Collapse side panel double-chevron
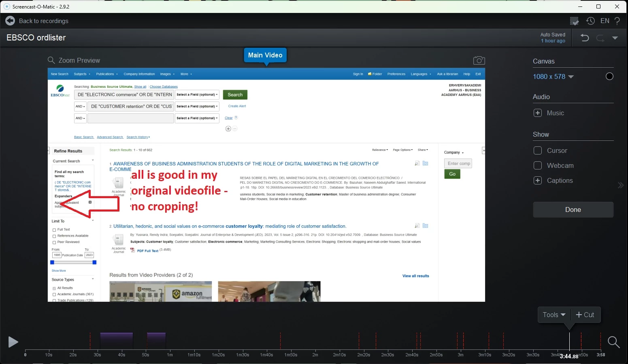This screenshot has width=628, height=364. pos(621,185)
